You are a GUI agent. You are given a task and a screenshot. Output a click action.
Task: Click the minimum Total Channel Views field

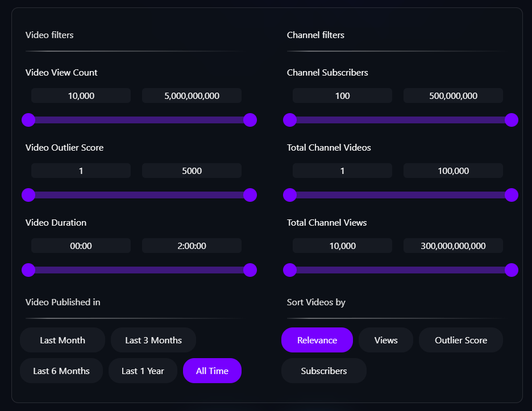click(x=342, y=246)
